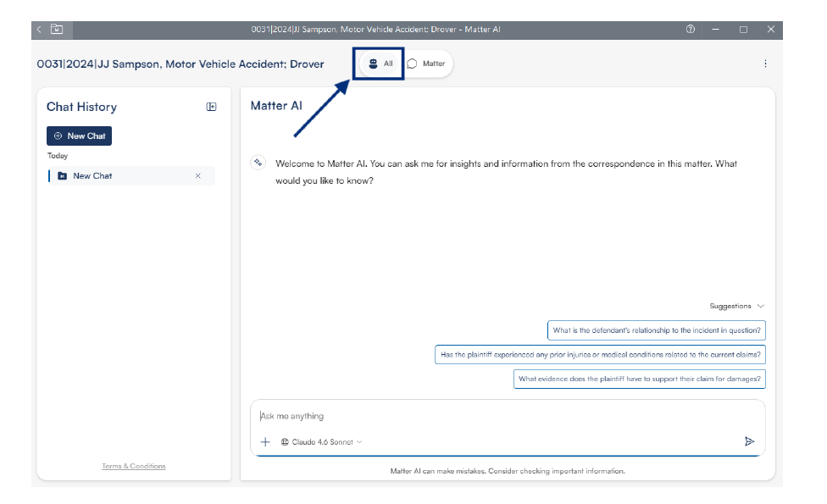Collapse the Suggestions list

click(737, 307)
